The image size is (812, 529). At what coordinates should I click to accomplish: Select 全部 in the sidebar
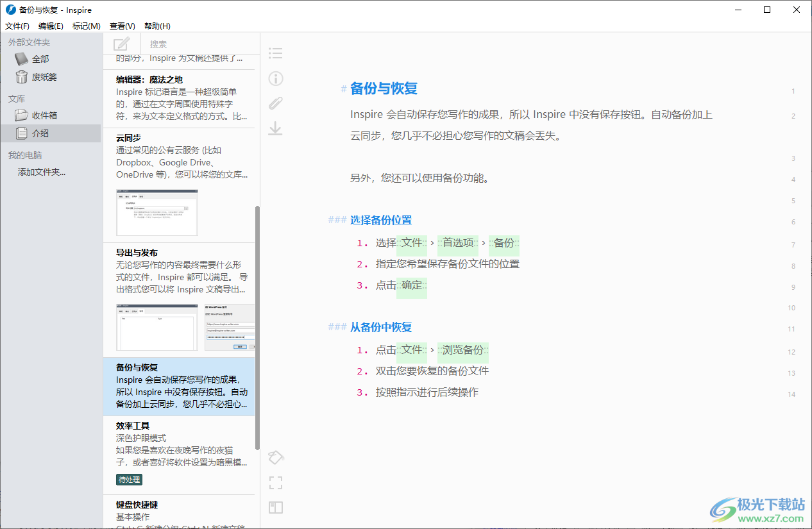click(40, 59)
